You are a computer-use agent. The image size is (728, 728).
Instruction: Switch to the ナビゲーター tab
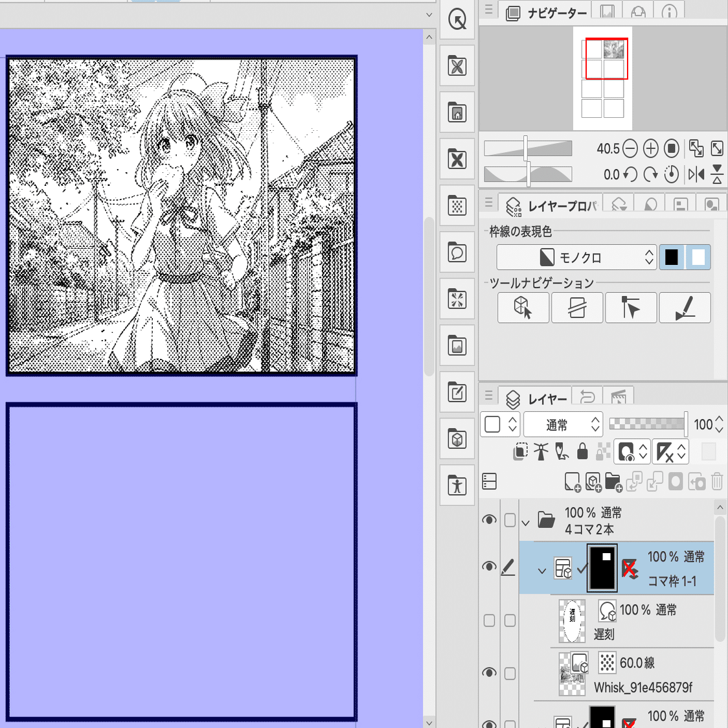point(547,12)
